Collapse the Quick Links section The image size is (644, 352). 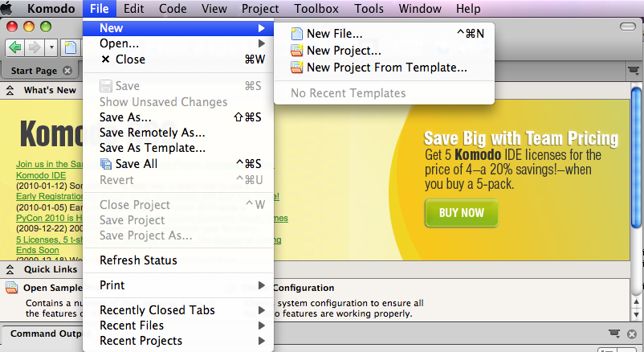[11, 269]
